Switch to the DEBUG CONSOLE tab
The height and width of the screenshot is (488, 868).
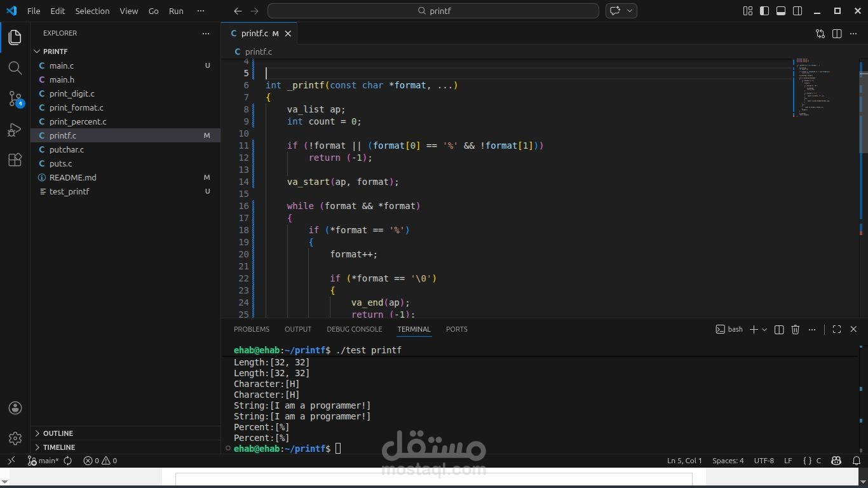point(355,329)
